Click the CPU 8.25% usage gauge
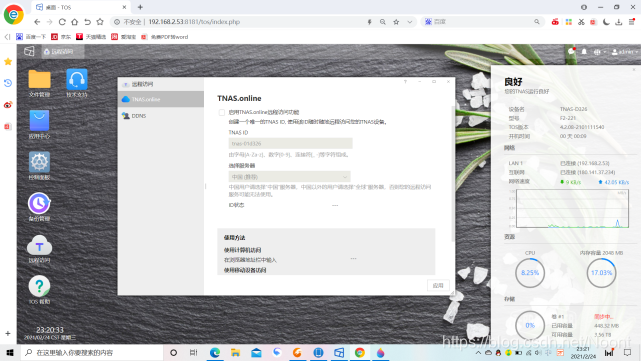This screenshot has width=641, height=361. (530, 273)
